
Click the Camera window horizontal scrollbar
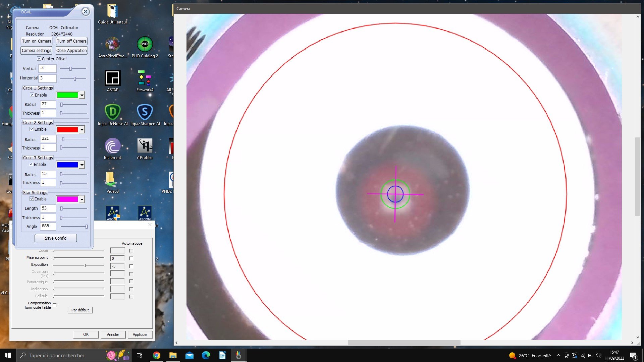[x=404, y=343]
